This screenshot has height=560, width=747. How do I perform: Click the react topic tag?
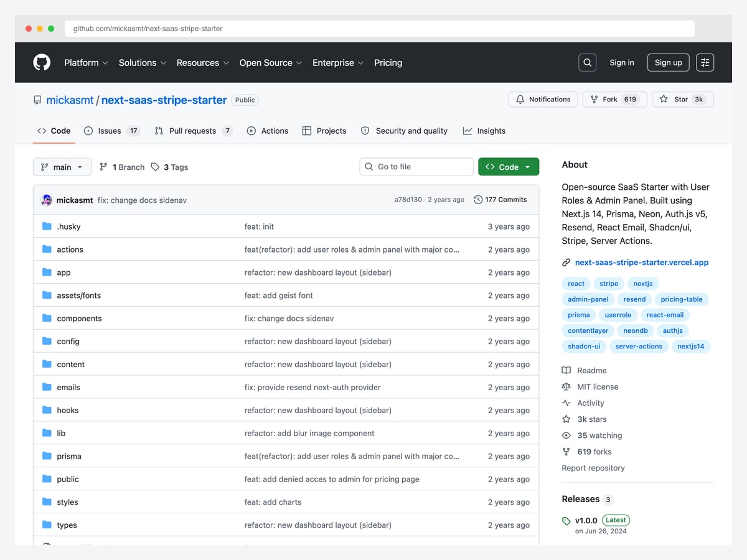[576, 284]
